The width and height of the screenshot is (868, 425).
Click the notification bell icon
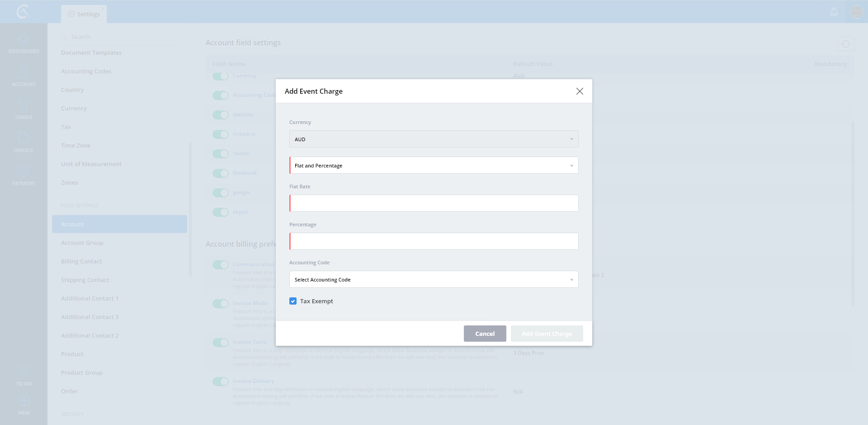point(834,12)
